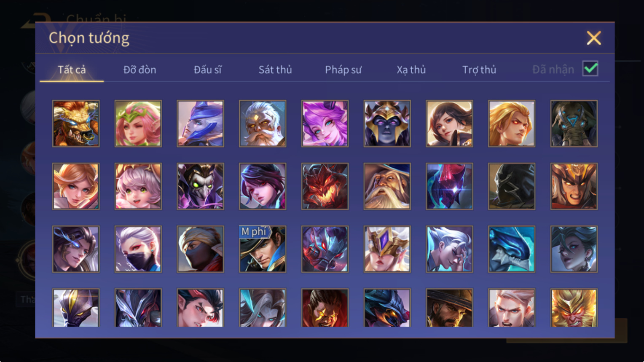Image resolution: width=644 pixels, height=362 pixels.
Task: Switch to the 'Đỡ đòn' tab
Action: point(140,70)
